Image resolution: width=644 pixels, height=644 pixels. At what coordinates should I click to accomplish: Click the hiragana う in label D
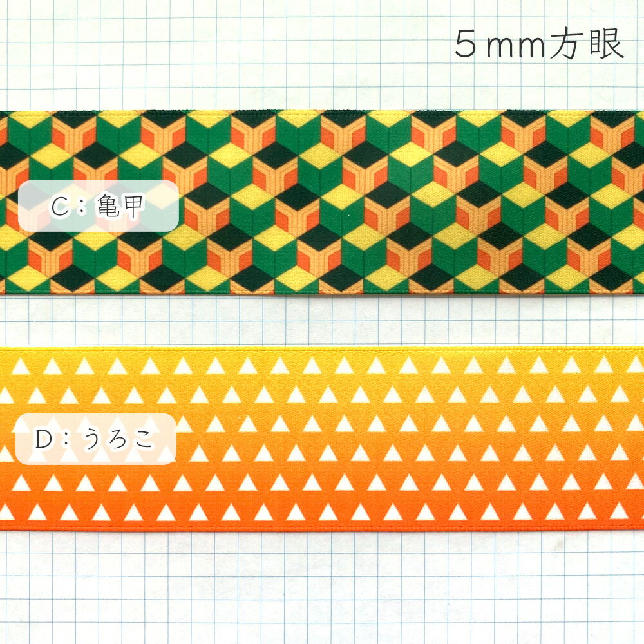click(x=92, y=439)
